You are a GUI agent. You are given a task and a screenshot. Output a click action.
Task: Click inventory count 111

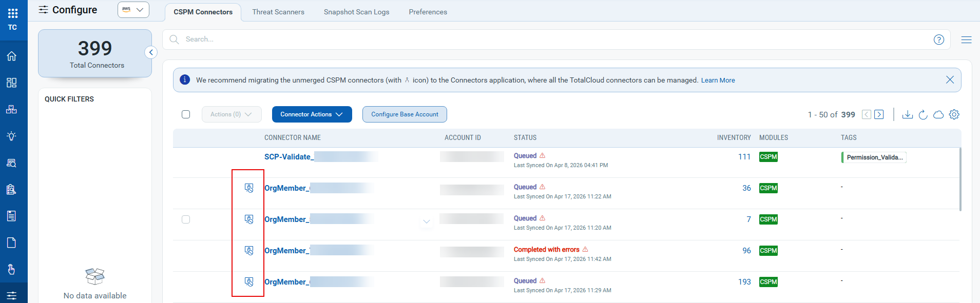coord(744,157)
